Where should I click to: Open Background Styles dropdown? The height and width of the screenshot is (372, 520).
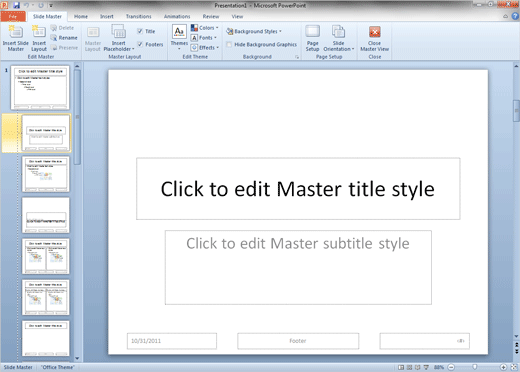click(x=254, y=31)
